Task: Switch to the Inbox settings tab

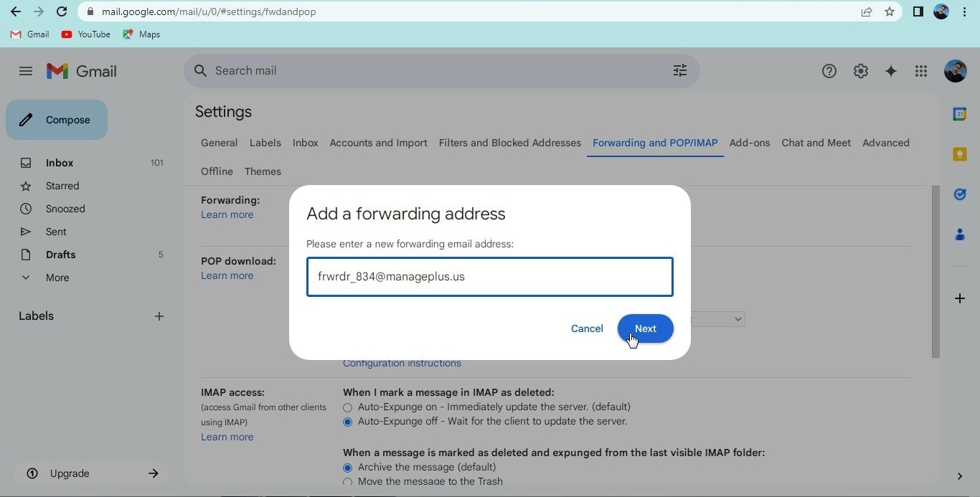Action: click(305, 143)
